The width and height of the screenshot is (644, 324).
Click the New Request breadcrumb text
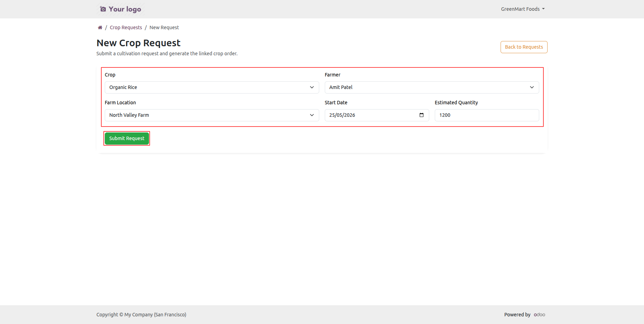(164, 27)
